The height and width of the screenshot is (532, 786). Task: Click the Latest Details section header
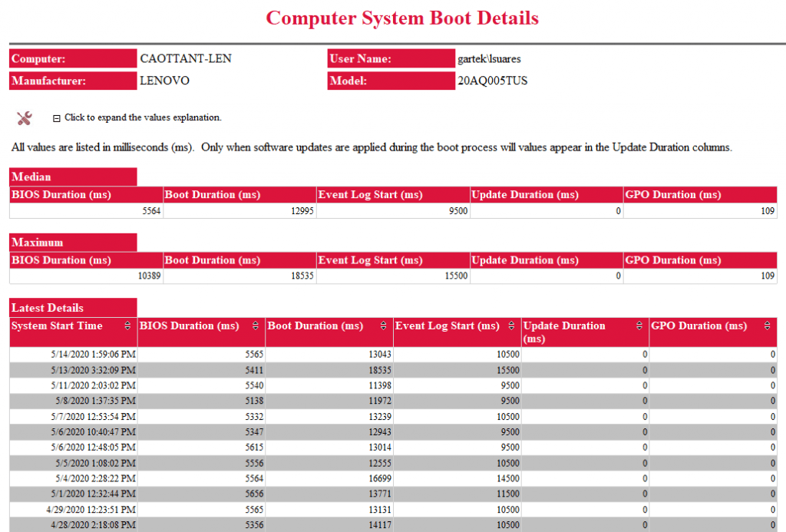[73, 308]
